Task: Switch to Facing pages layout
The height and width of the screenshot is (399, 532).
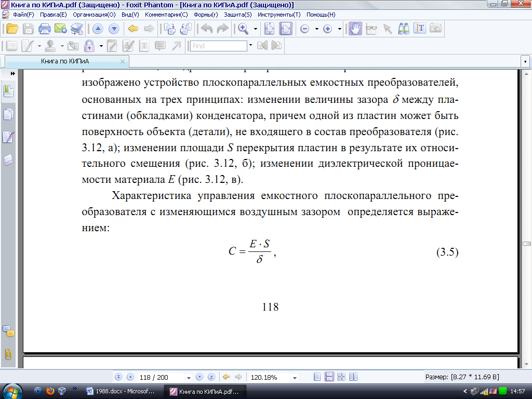Action: [353, 377]
